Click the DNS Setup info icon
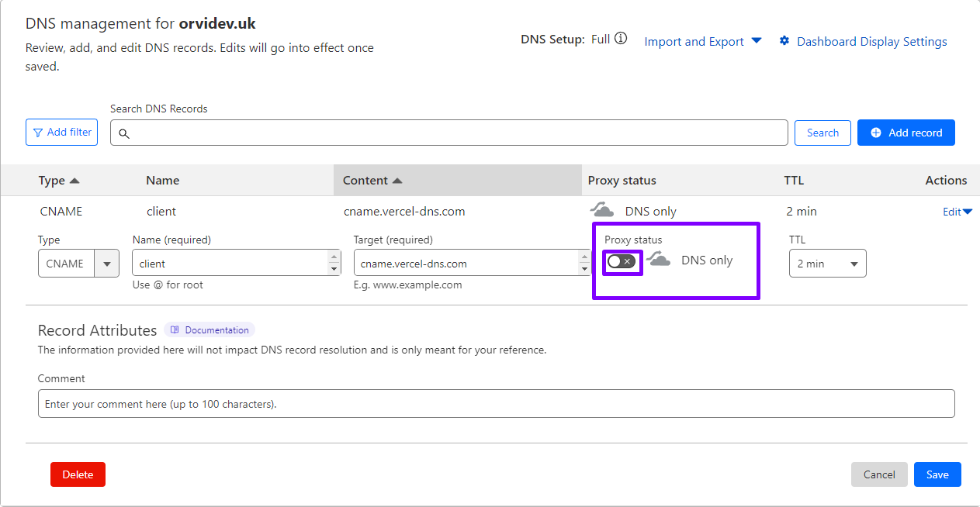 tap(621, 40)
